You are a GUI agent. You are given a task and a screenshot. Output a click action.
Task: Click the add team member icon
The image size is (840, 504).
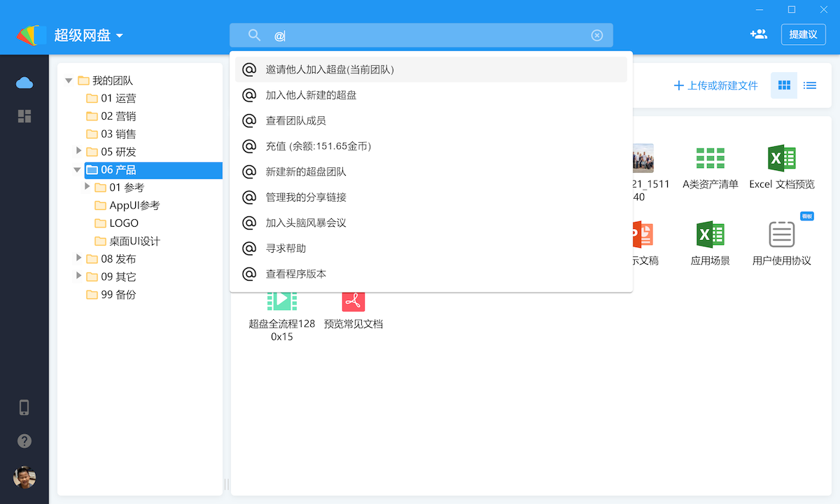758,34
